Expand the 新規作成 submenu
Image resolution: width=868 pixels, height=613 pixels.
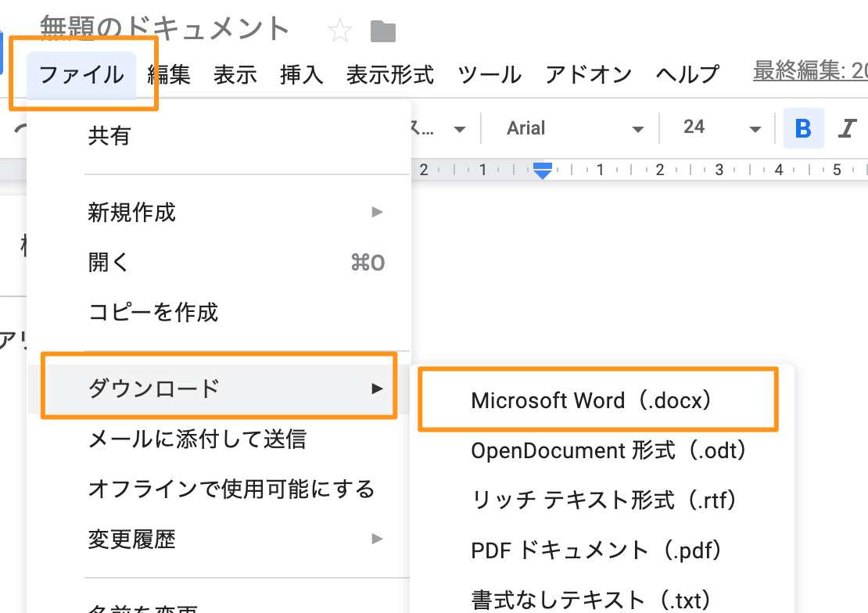click(x=219, y=212)
